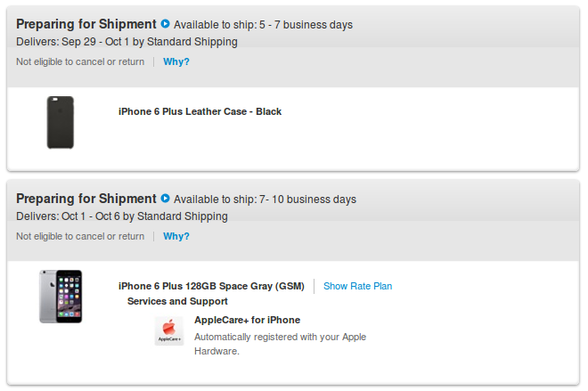Select the Delivers: Oct 1 - Oct 6 line
The image size is (588, 391).
click(x=122, y=216)
